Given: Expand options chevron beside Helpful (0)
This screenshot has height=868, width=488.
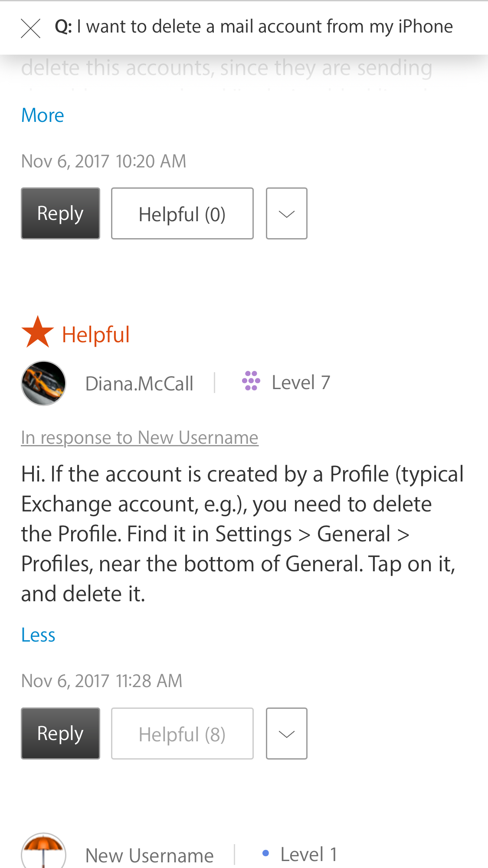Looking at the screenshot, I should 287,213.
